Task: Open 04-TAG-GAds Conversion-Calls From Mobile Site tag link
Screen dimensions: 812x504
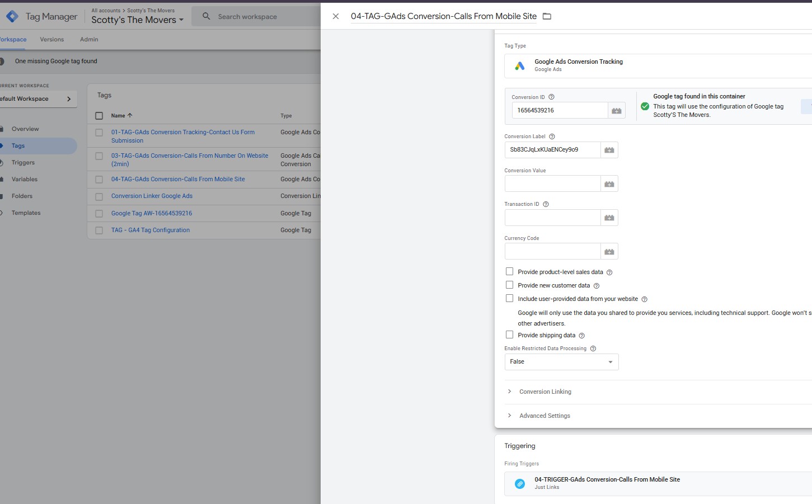Action: coord(178,180)
